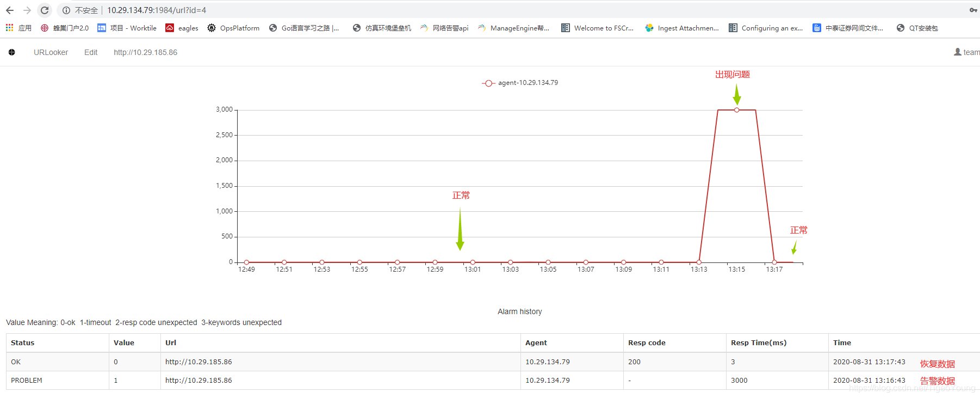Open the QT安装包 bookmark

917,28
